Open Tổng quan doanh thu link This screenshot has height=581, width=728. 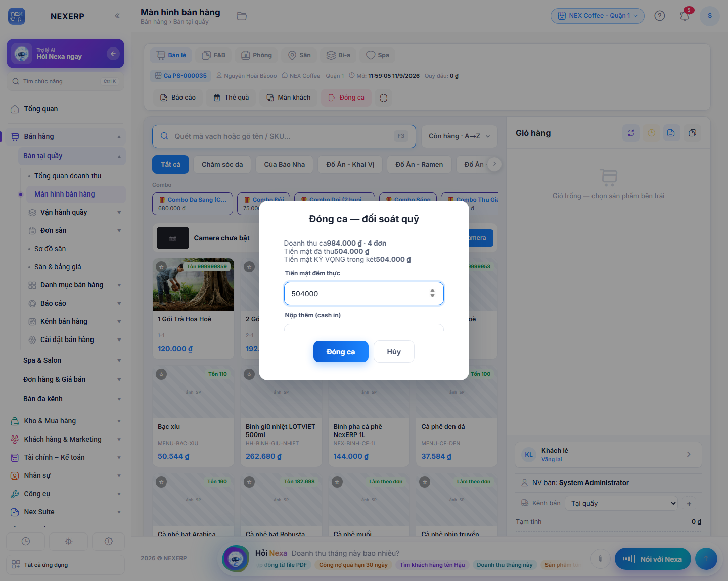[68, 176]
